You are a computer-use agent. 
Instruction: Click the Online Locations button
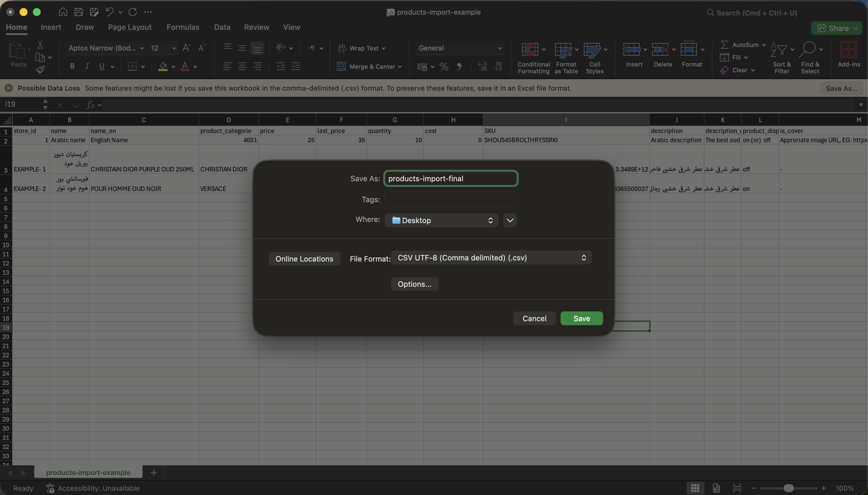point(304,259)
